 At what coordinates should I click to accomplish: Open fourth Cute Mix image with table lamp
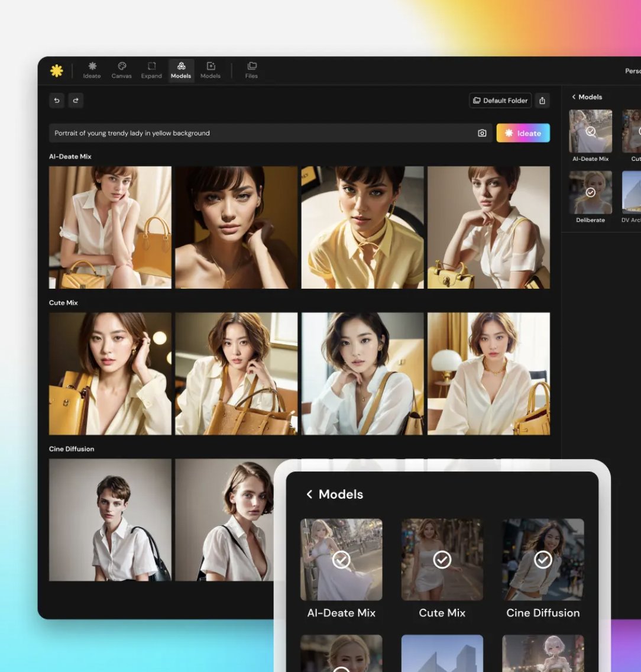click(x=488, y=374)
